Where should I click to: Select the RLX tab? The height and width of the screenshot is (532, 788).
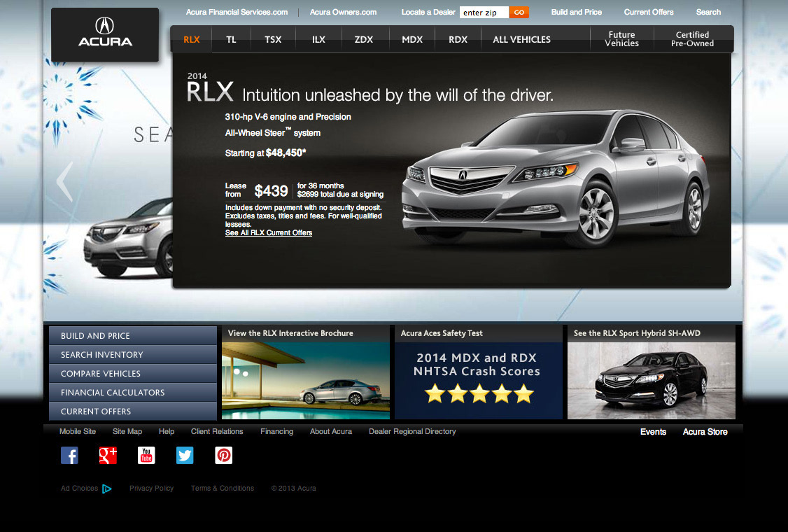(192, 39)
